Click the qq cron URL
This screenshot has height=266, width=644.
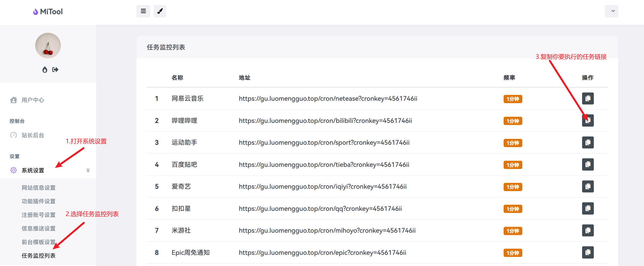320,209
